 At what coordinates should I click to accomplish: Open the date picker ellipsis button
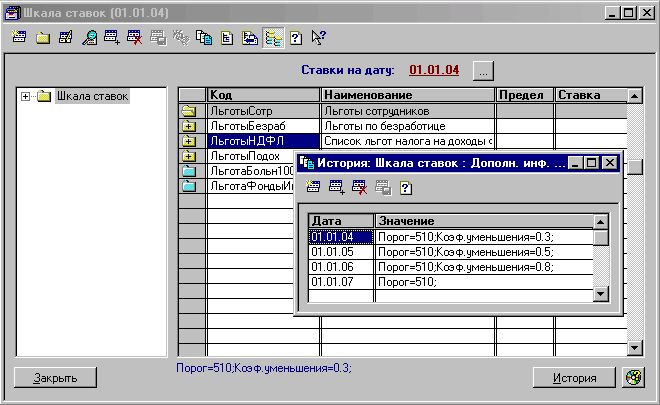[x=484, y=71]
